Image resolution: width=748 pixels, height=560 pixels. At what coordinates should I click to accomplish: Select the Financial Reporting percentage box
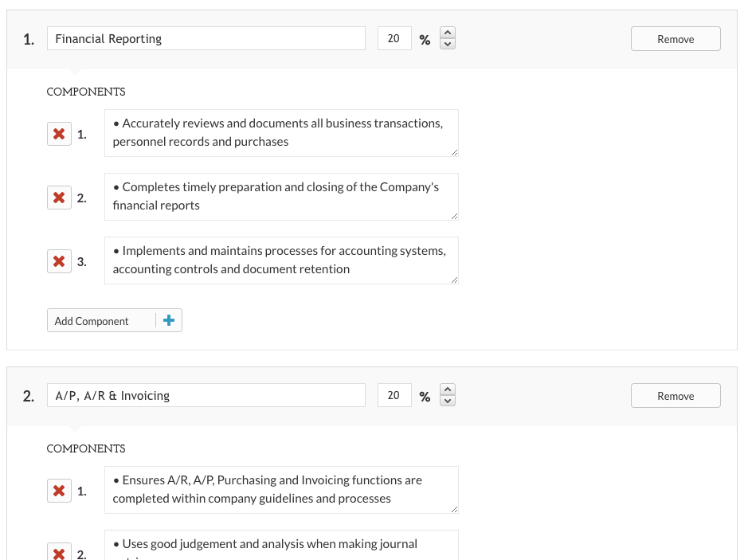(394, 37)
